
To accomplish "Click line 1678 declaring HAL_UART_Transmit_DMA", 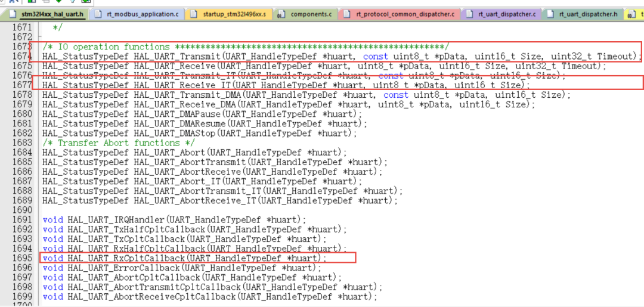I will click(x=306, y=95).
